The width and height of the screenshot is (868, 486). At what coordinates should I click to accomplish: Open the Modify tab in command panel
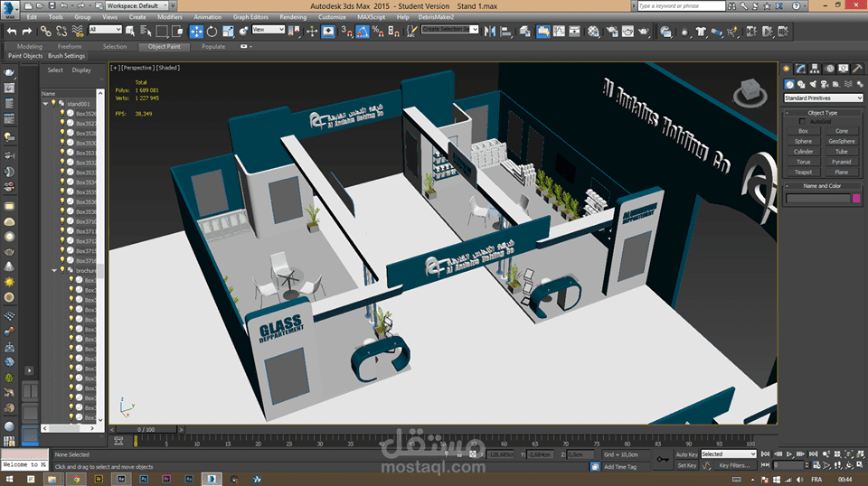800,69
